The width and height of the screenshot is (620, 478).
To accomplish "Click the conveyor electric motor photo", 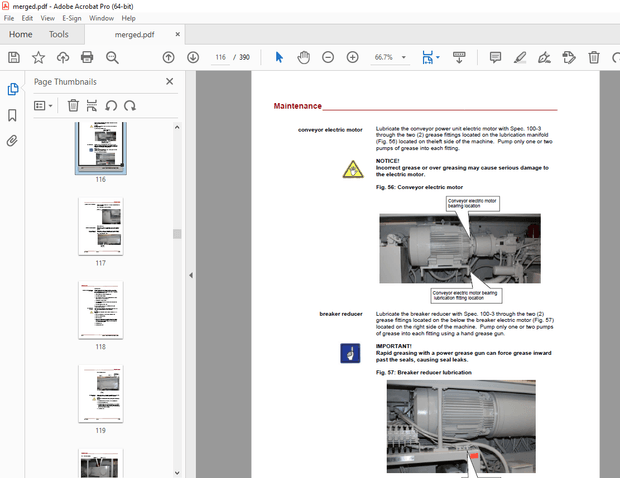I will 460,248.
